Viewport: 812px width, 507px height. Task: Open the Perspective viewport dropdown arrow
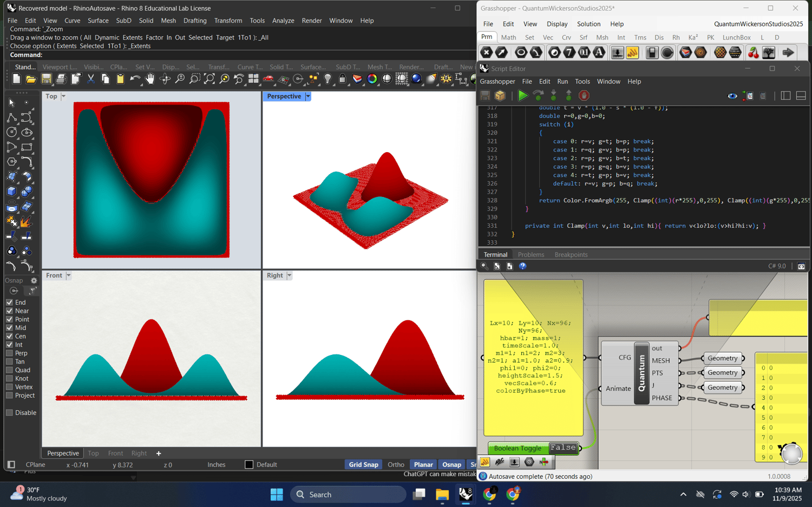[308, 96]
